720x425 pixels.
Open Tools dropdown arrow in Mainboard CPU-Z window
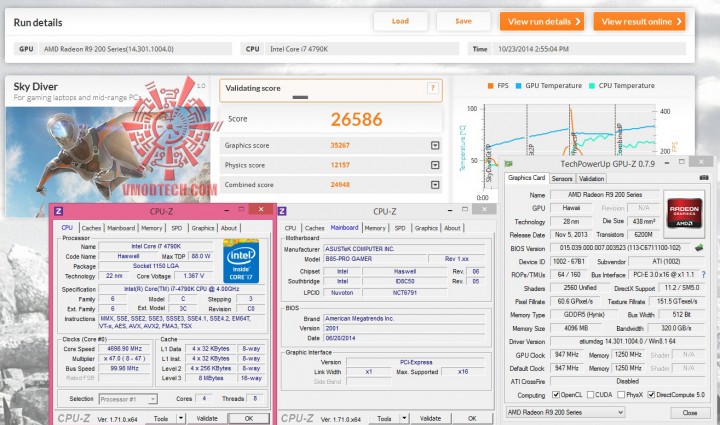click(404, 418)
